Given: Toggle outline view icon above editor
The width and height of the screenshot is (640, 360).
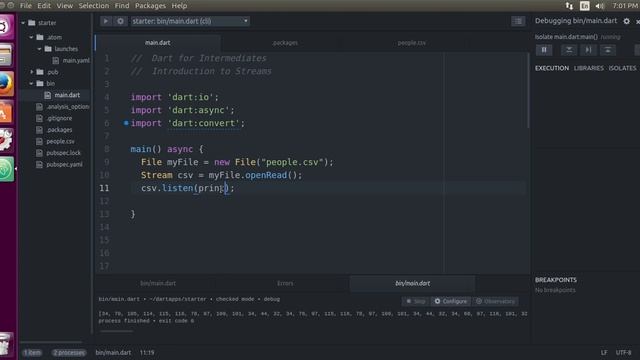Looking at the screenshot, I should click(x=518, y=21).
